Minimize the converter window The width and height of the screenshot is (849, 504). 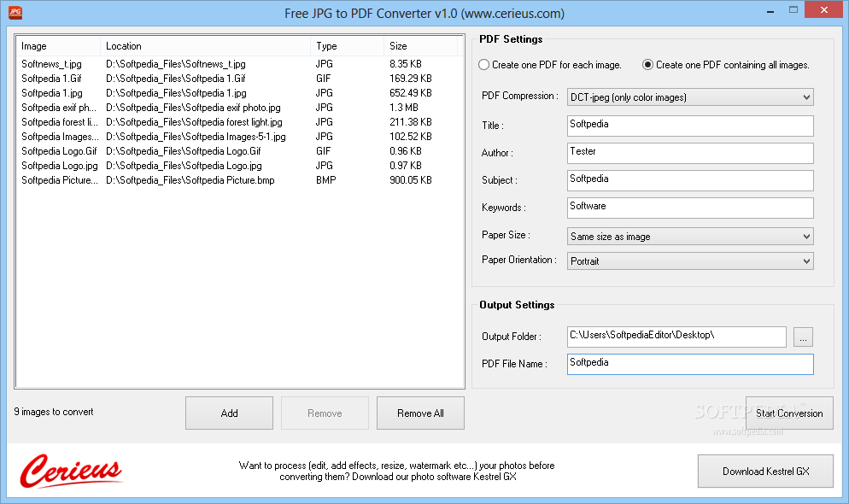(770, 11)
